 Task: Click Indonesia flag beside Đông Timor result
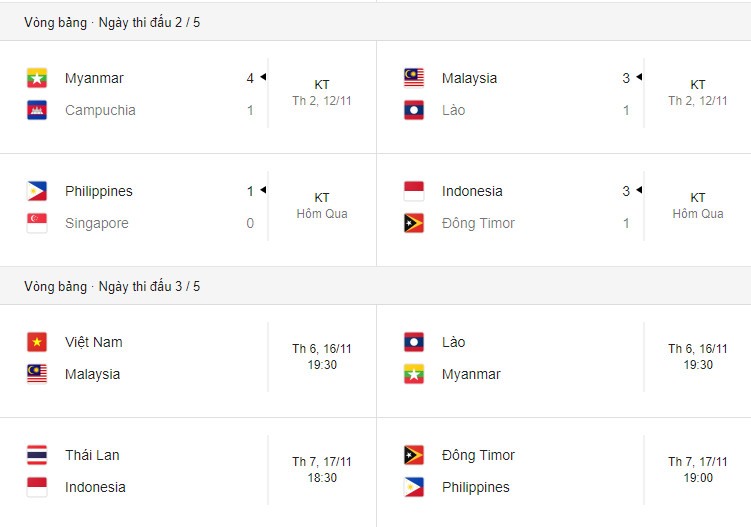pos(414,191)
